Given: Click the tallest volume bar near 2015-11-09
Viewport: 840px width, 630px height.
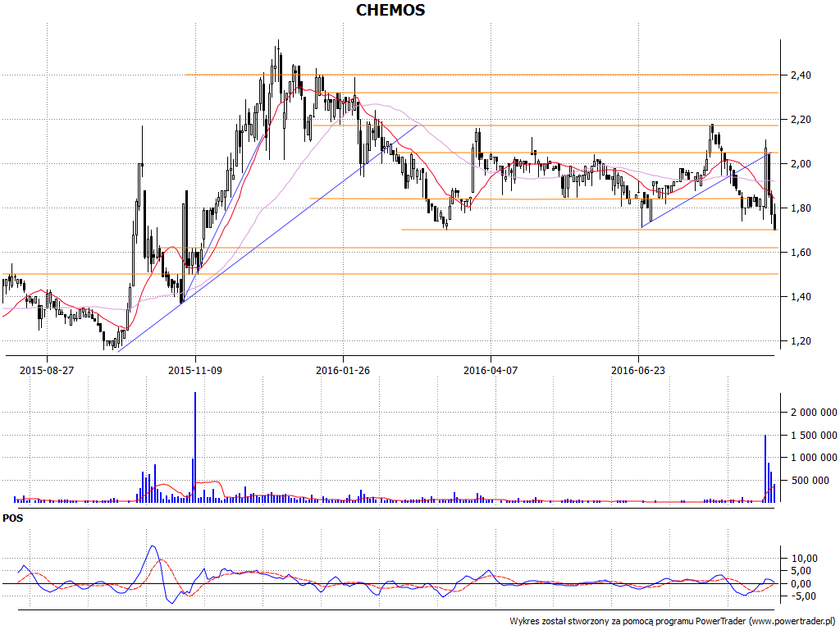Looking at the screenshot, I should pos(195,447).
